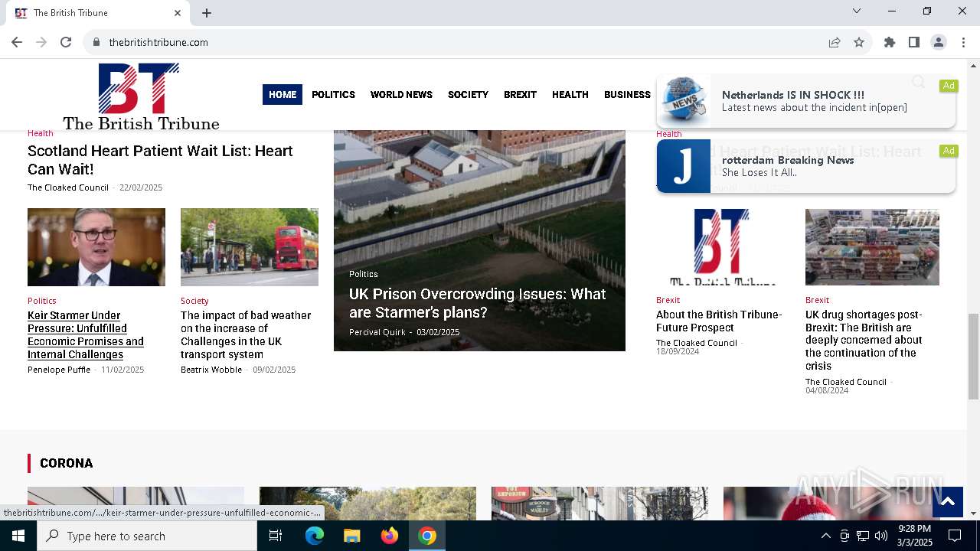Image resolution: width=980 pixels, height=551 pixels.
Task: Open the WORLD NEWS section
Action: [401, 94]
